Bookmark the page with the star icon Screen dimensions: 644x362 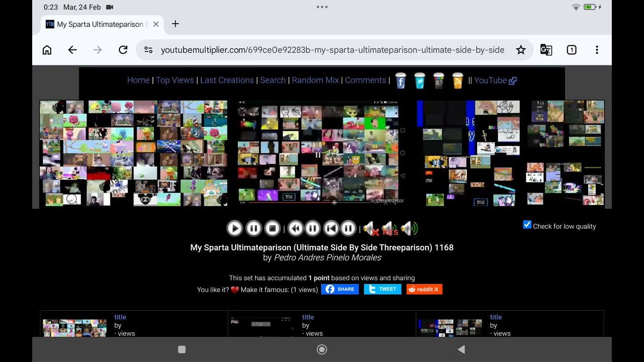(x=521, y=50)
